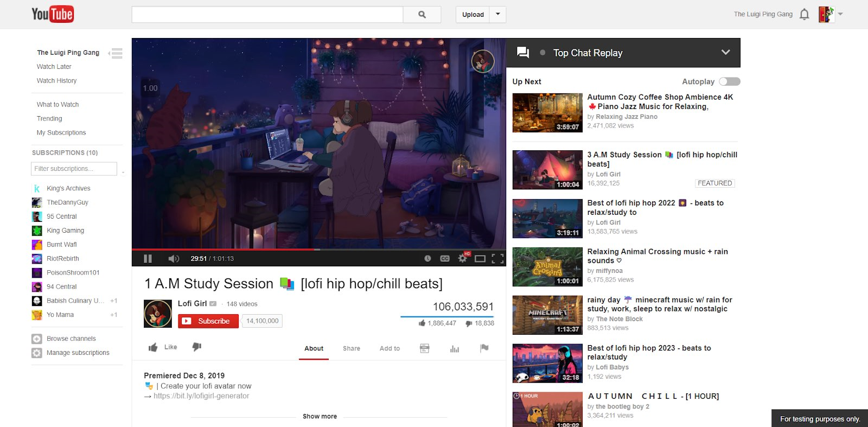Enter fullscreen mode
868x427 pixels.
[497, 259]
